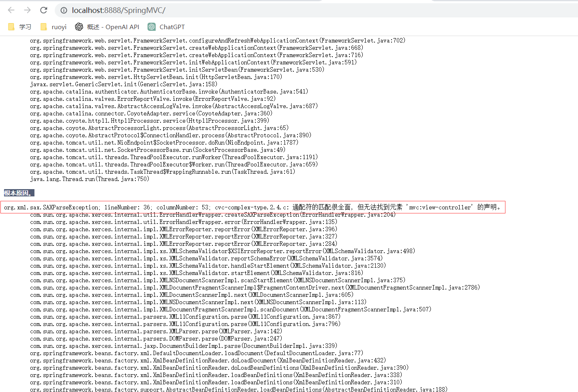578x392 pixels.
Task: Click the FragmentContentDriver.next stack line
Action: [255, 288]
